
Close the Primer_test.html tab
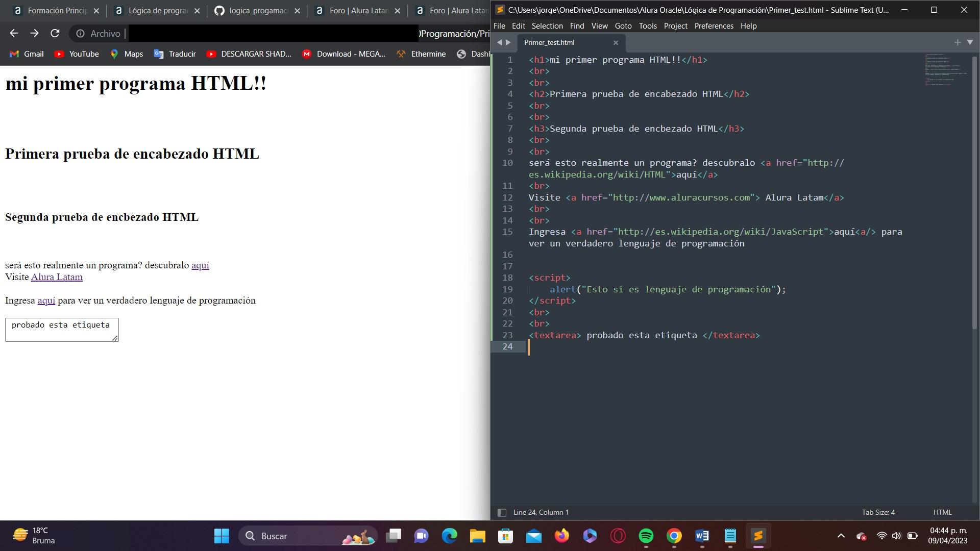[x=616, y=42]
